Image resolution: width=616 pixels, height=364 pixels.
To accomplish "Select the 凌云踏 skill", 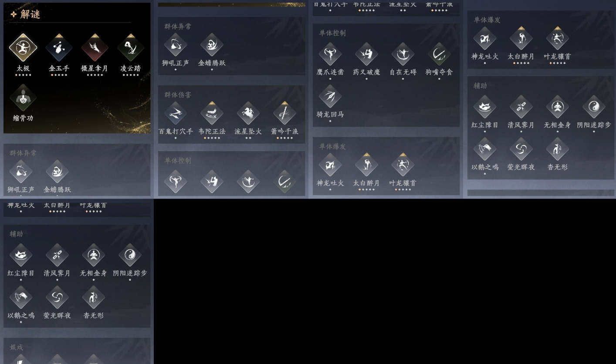I will point(130,47).
